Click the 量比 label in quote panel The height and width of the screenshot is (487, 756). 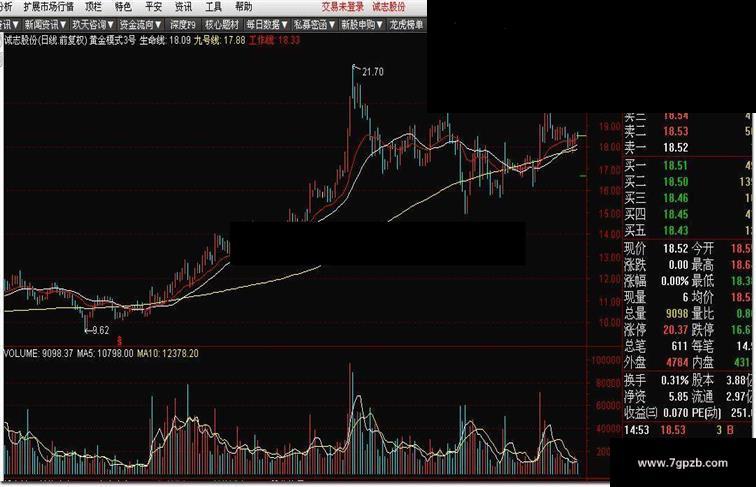pyautogui.click(x=702, y=313)
